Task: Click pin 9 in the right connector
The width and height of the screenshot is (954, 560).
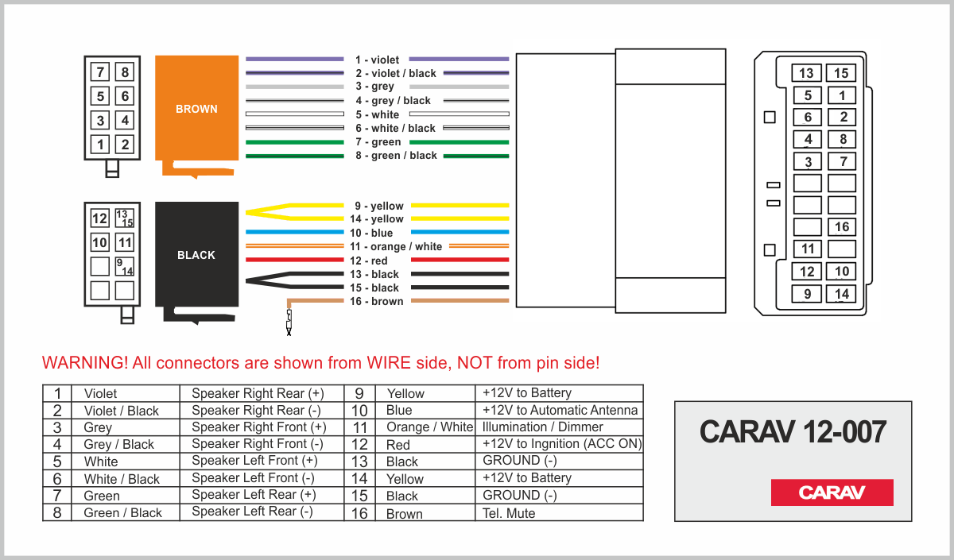Action: (807, 294)
